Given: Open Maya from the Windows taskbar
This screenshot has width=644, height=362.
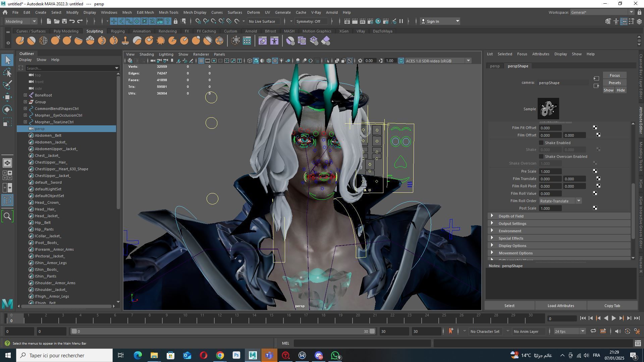Looking at the screenshot, I should click(x=253, y=355).
